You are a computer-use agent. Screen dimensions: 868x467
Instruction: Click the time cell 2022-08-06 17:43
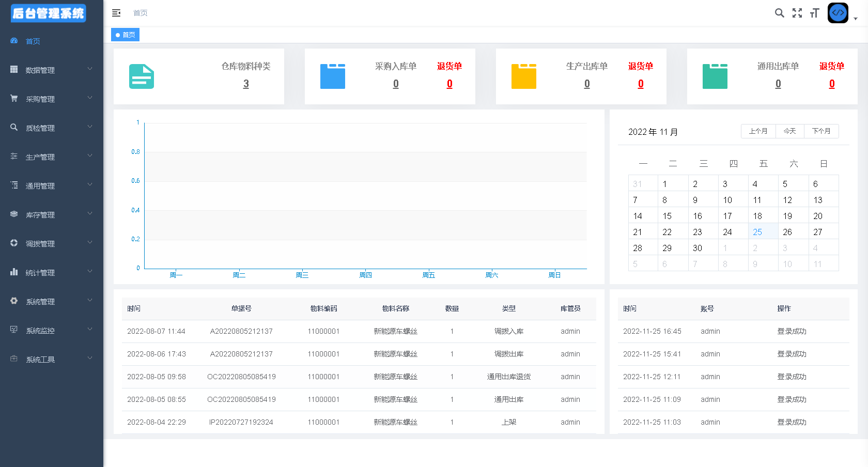(x=157, y=354)
